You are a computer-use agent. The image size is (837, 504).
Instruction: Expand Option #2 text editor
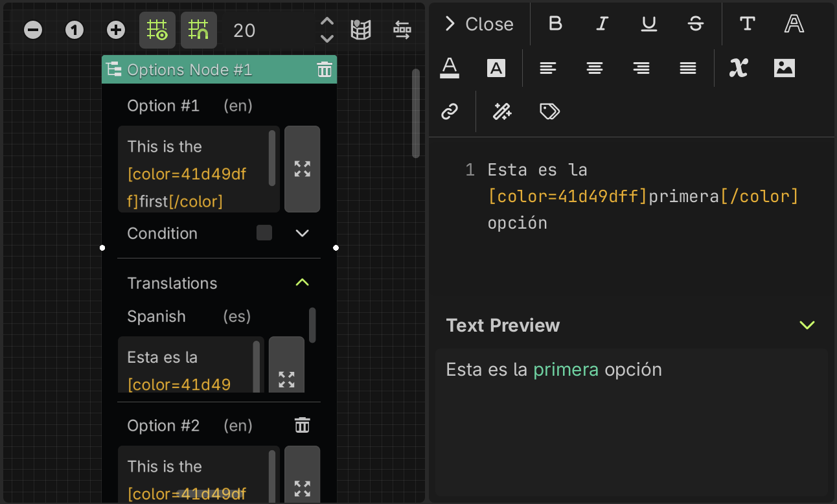[303, 475]
